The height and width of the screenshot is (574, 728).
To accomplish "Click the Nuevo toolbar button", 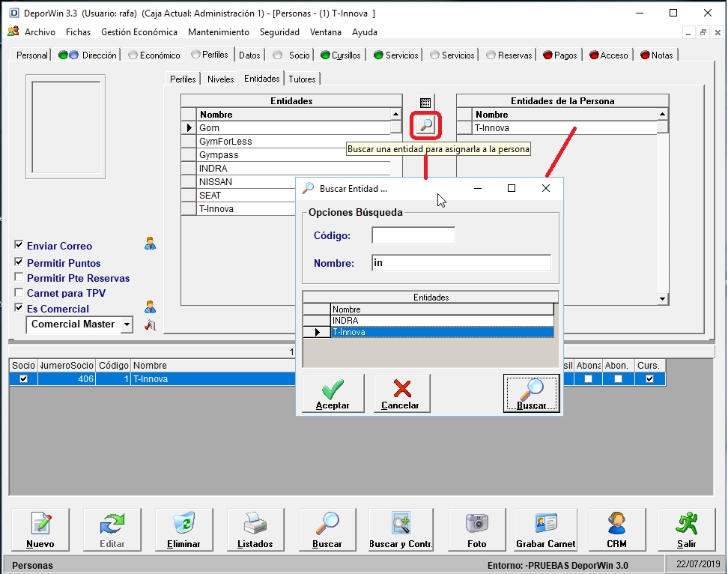I will point(40,530).
